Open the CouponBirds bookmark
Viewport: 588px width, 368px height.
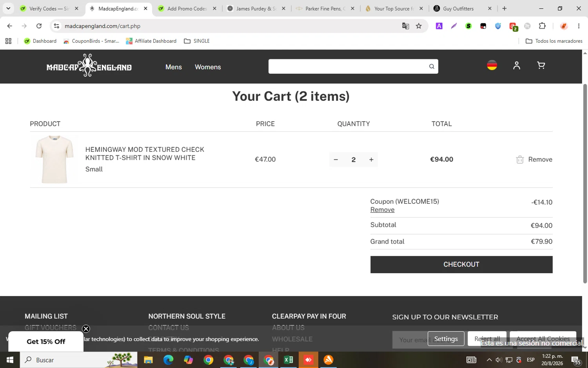click(x=91, y=41)
